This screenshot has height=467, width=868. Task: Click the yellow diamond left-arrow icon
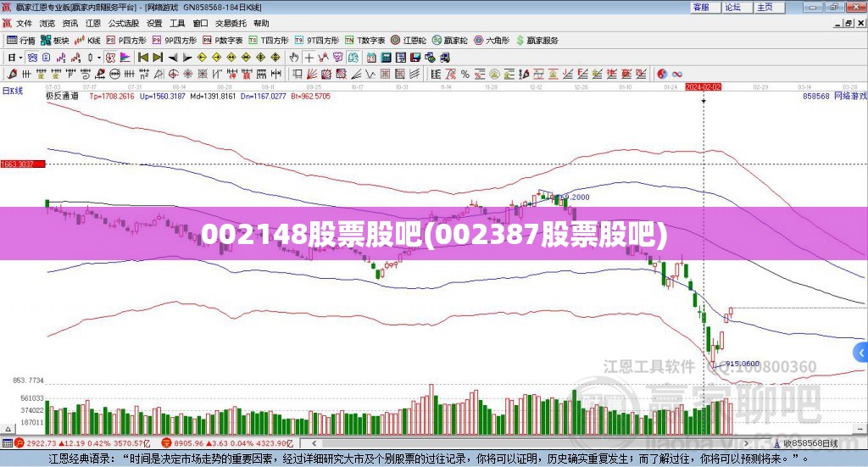click(x=202, y=58)
